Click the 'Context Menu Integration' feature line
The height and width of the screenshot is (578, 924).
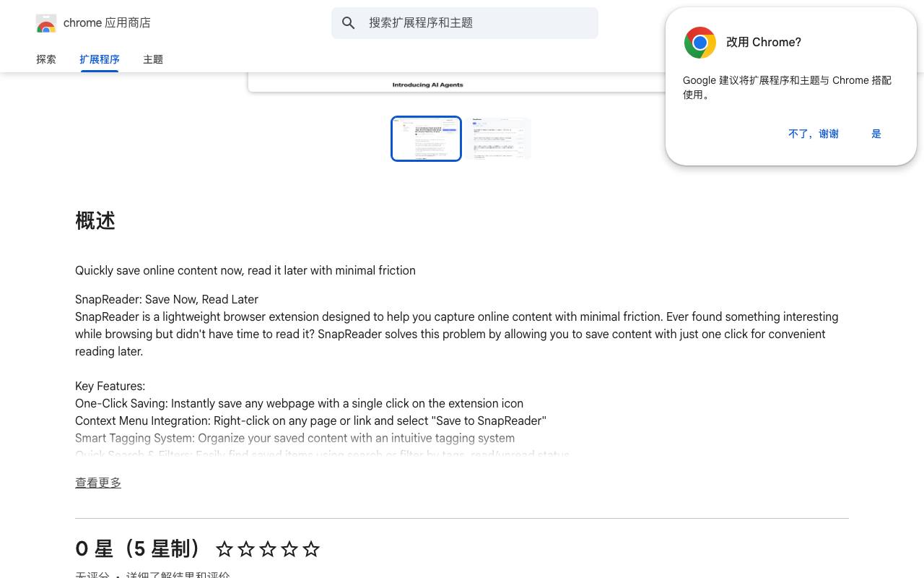coord(310,420)
